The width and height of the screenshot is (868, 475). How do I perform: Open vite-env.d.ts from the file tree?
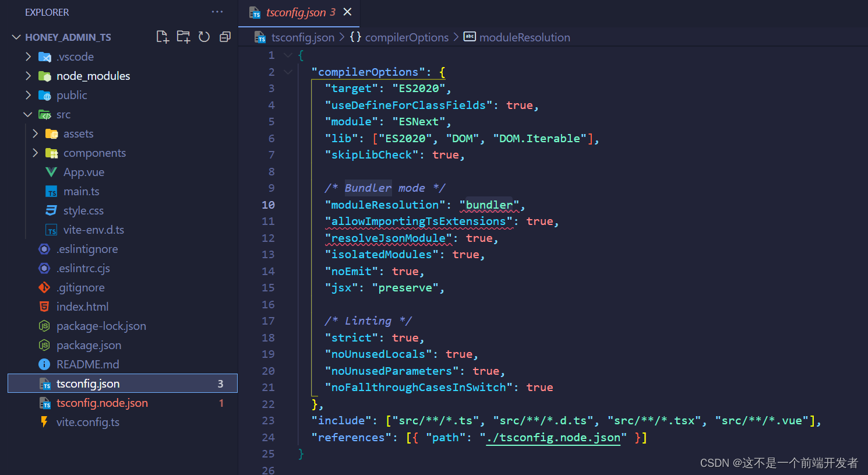coord(94,230)
